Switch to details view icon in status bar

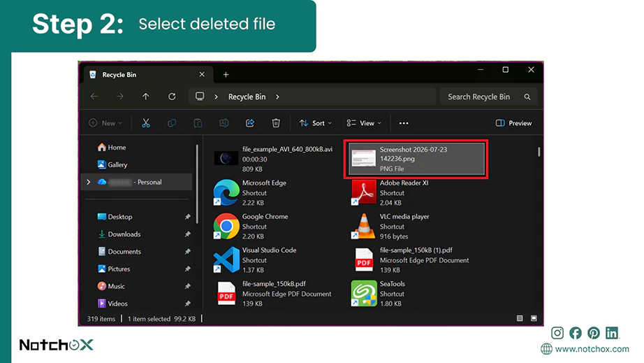click(x=520, y=318)
